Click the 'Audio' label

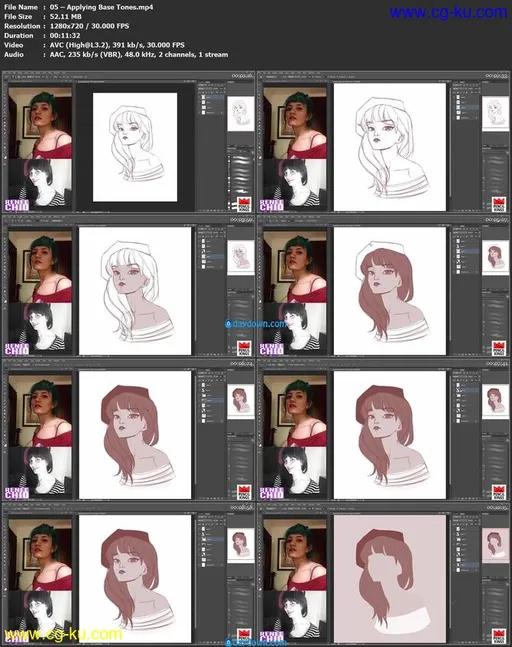(14, 54)
